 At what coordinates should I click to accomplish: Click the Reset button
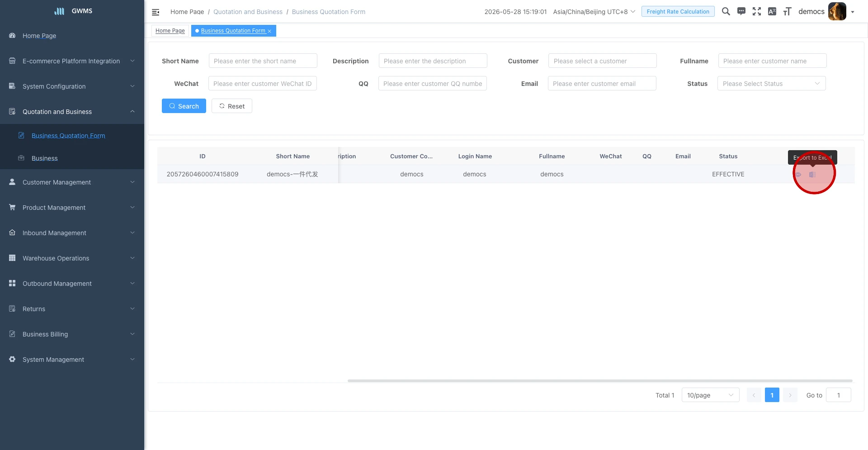click(x=232, y=106)
